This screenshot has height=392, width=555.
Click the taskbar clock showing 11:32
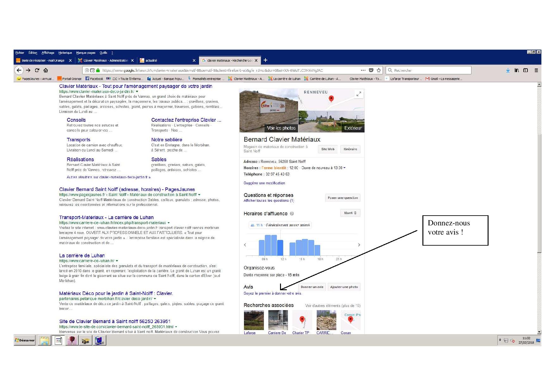[526, 340]
